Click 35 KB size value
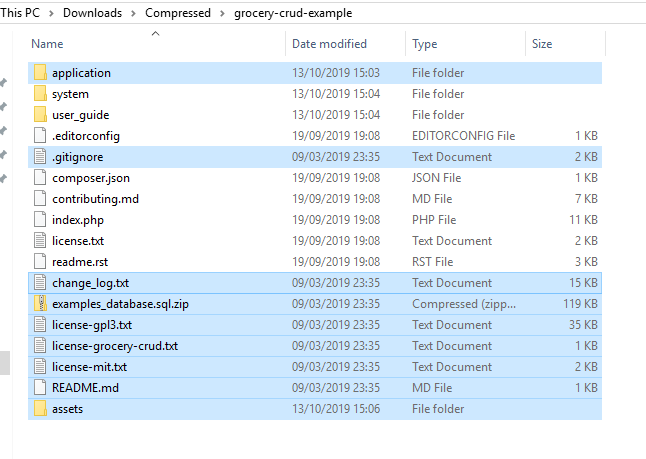 [583, 325]
